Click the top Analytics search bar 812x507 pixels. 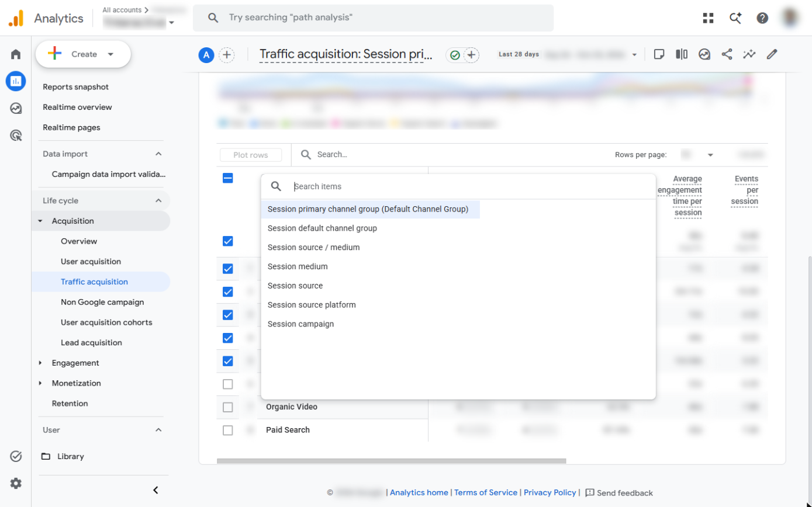coord(373,18)
